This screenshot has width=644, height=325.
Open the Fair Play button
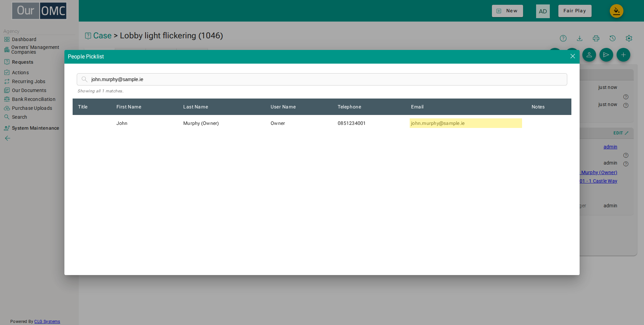click(x=575, y=11)
